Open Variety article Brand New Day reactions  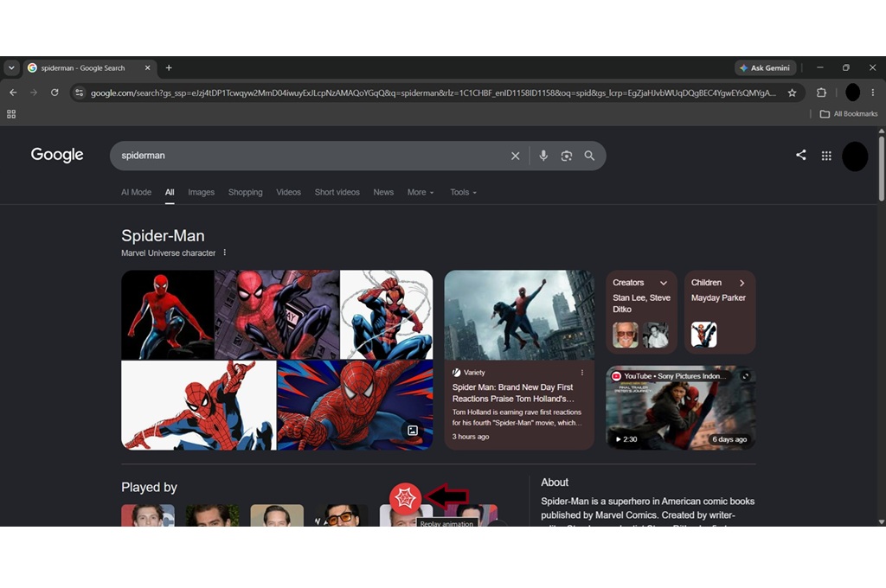[x=513, y=393]
